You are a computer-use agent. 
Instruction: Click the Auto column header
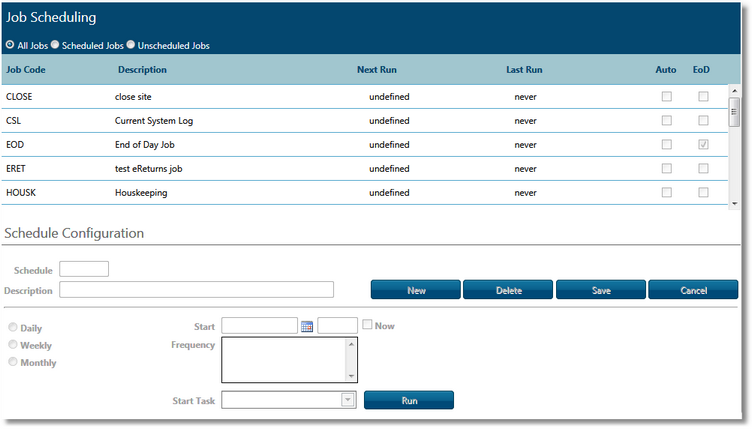point(666,70)
